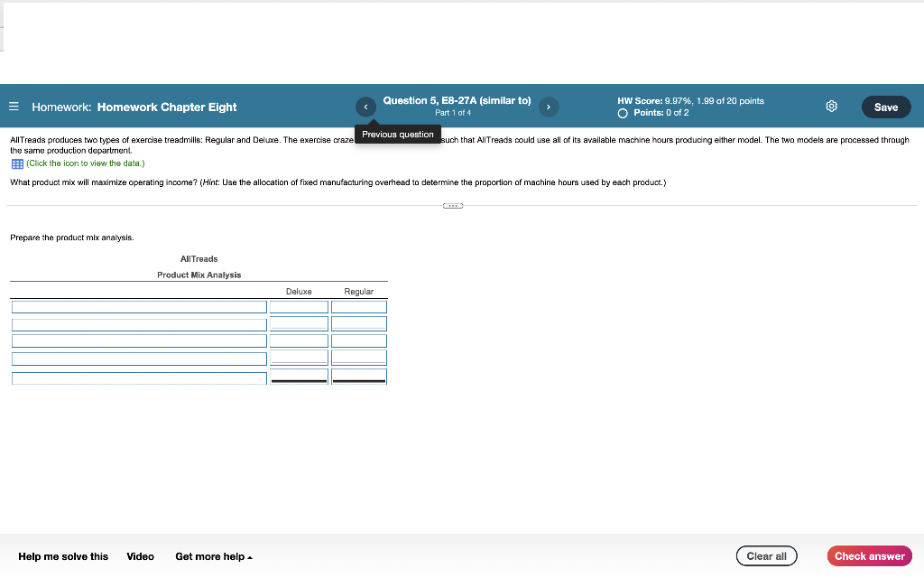The image size is (924, 578).
Task: Click the 'Product Mix Analysis' table heading
Action: pos(199,275)
